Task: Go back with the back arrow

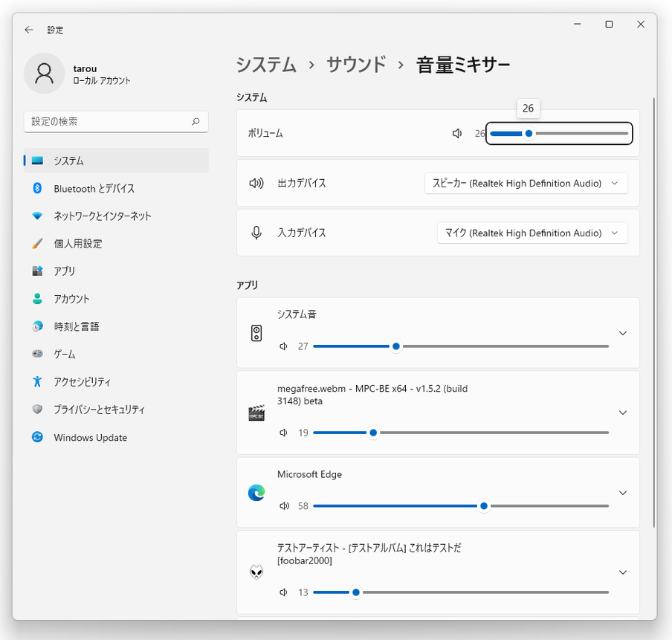Action: (x=29, y=30)
